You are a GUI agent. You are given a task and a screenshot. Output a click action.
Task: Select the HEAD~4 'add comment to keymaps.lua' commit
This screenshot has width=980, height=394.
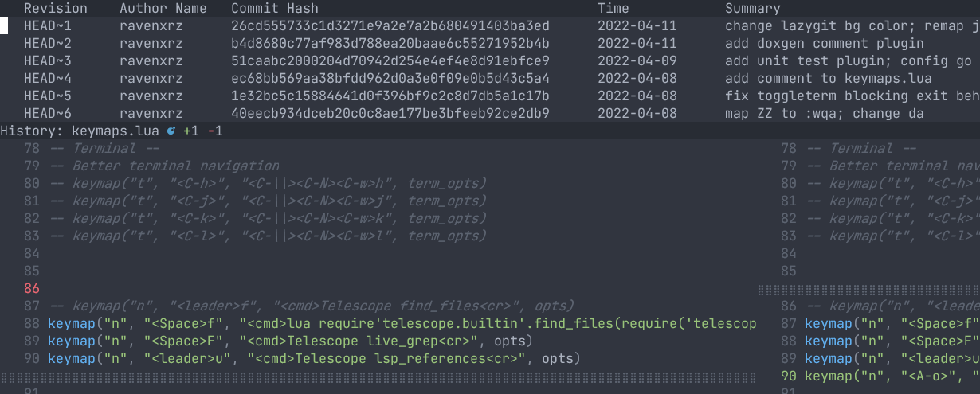pos(828,78)
